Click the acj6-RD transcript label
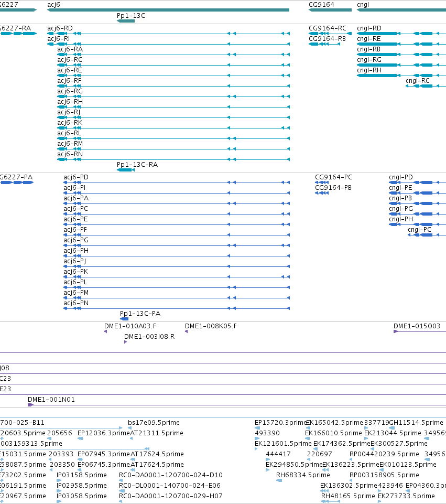 [60, 28]
